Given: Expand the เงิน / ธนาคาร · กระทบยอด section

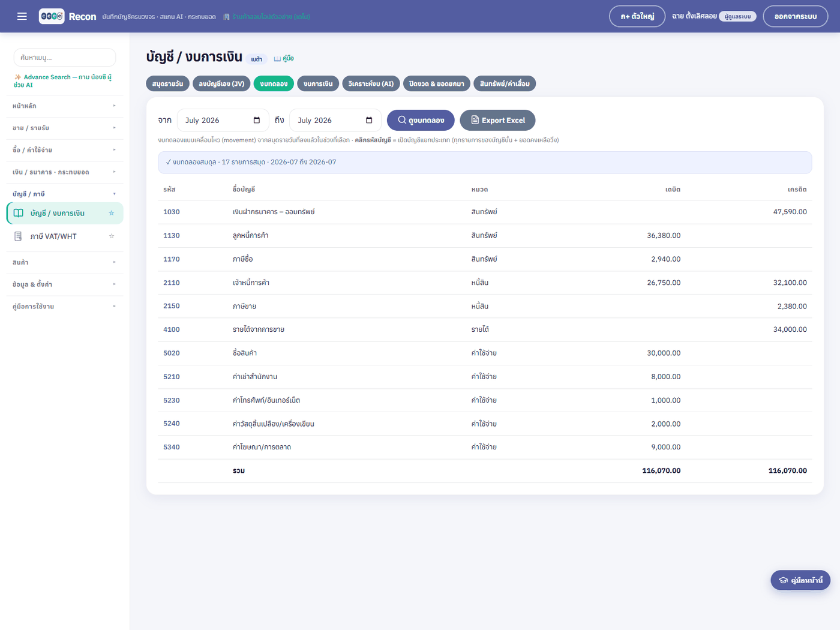Looking at the screenshot, I should tap(65, 172).
